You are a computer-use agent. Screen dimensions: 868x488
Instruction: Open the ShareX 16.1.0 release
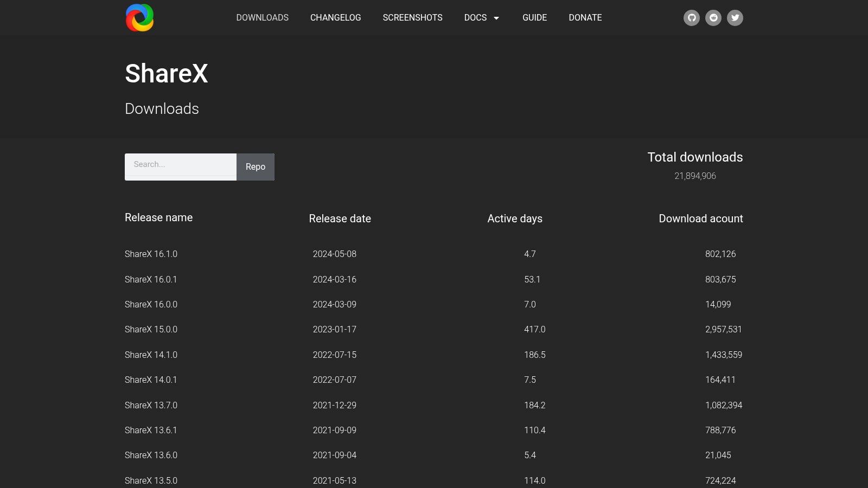[x=151, y=254]
